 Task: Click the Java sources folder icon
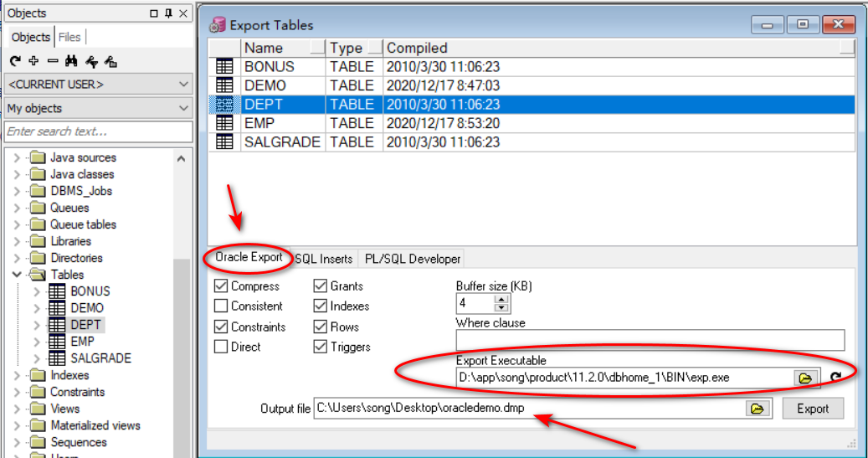38,158
